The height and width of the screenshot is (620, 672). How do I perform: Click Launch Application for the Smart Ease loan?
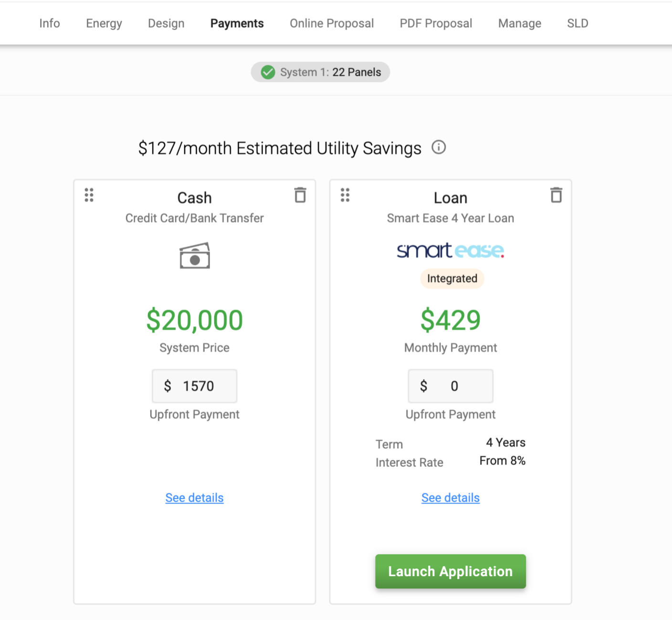pyautogui.click(x=450, y=571)
